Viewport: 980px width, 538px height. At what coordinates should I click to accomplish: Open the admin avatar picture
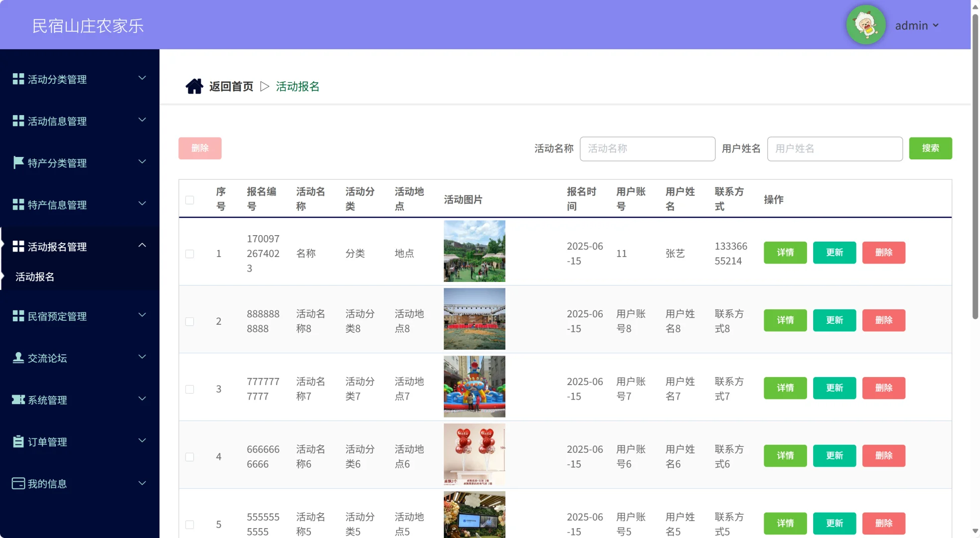866,24
